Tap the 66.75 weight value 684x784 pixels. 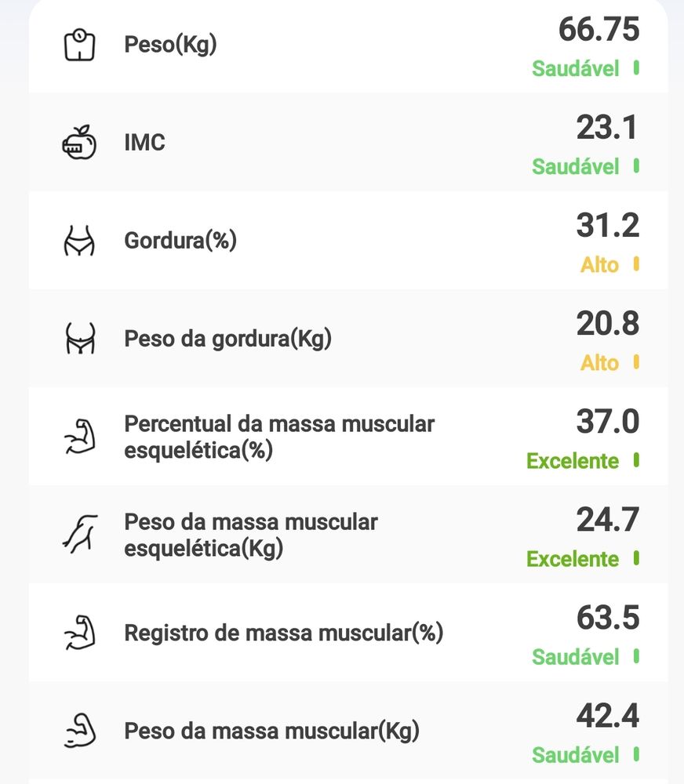coord(598,30)
